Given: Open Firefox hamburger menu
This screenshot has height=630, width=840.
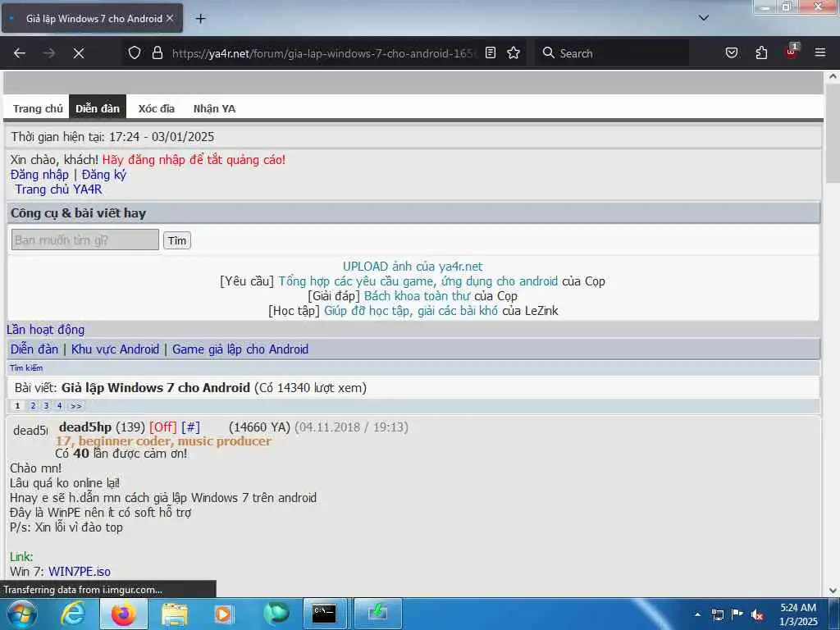Looking at the screenshot, I should point(820,52).
